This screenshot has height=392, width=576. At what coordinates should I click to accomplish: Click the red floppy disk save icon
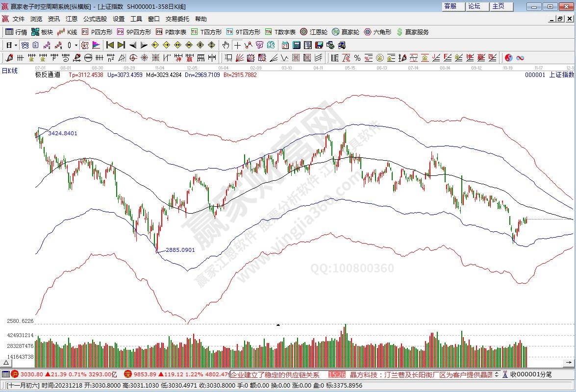[x=319, y=45]
